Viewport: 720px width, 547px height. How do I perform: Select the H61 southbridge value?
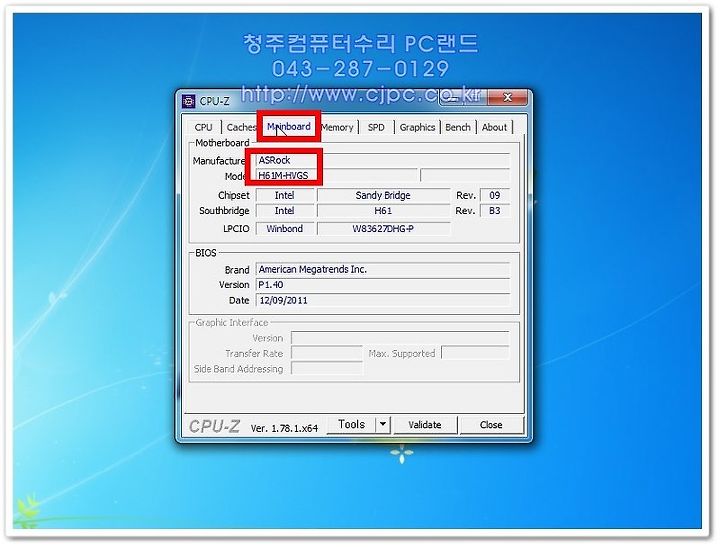coord(383,211)
